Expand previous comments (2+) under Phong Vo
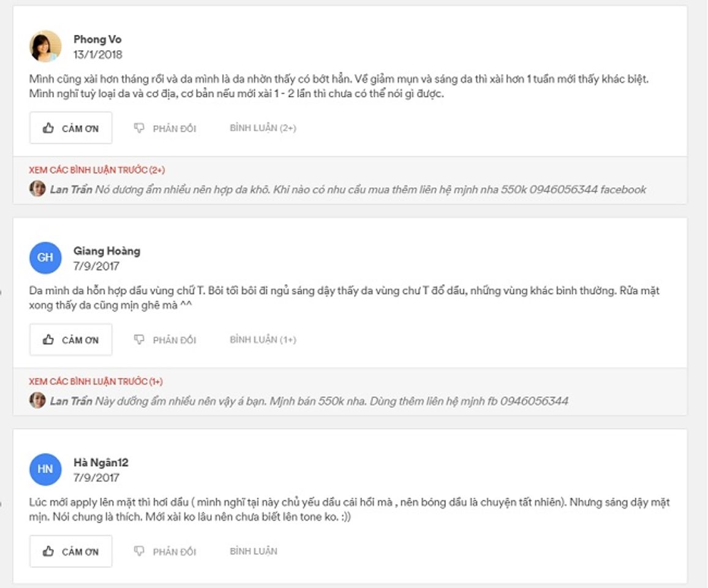Image resolution: width=708 pixels, height=588 pixels. pyautogui.click(x=97, y=170)
